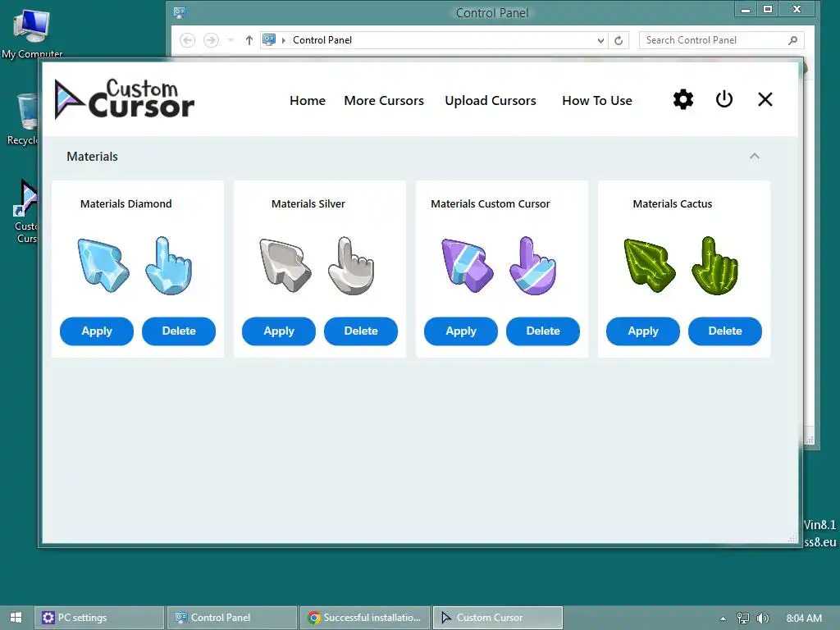Show hidden tray icons arrow
This screenshot has height=630, width=840.
723,619
